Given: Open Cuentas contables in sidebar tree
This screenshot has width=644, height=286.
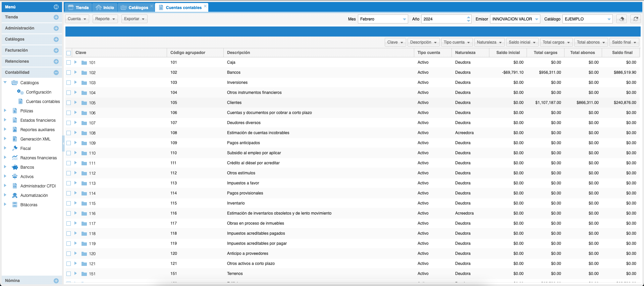Looking at the screenshot, I should click(43, 102).
